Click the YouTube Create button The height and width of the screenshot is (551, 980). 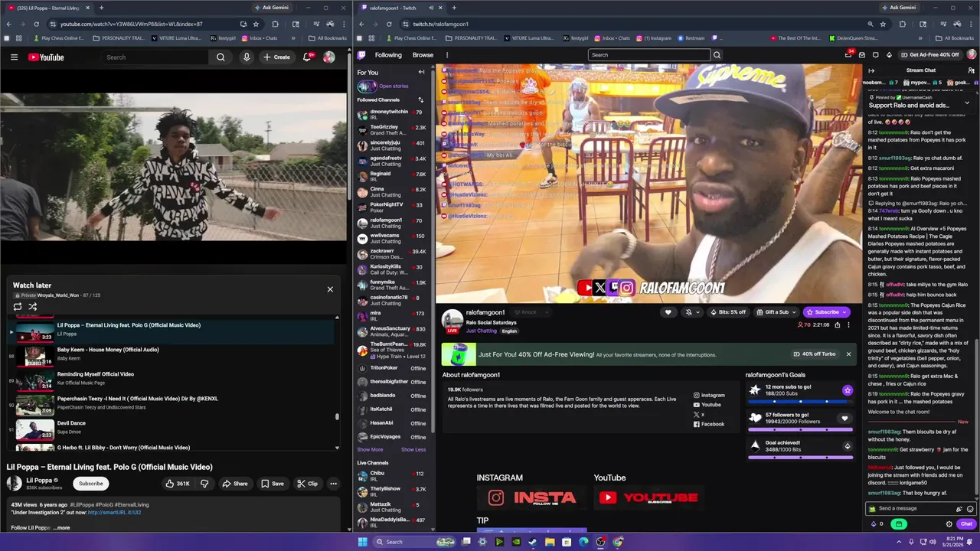(x=276, y=57)
